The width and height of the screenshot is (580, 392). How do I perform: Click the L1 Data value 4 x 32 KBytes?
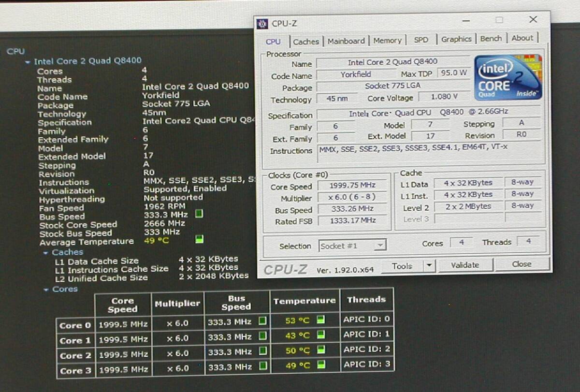point(467,183)
